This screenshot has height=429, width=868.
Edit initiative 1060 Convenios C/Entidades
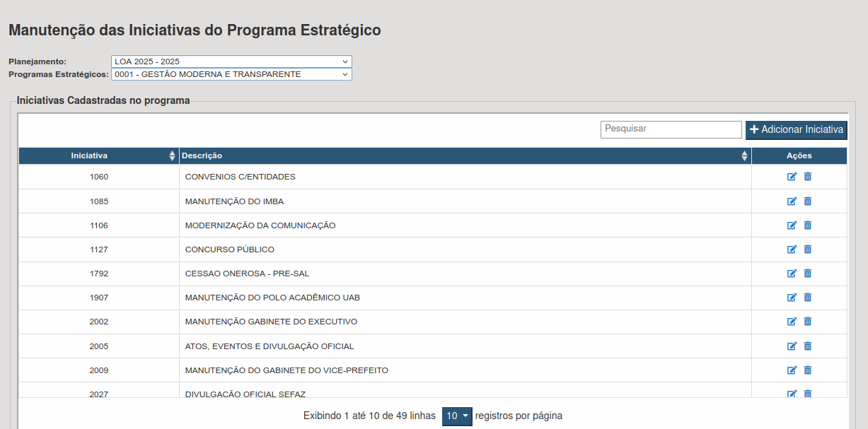tap(792, 177)
